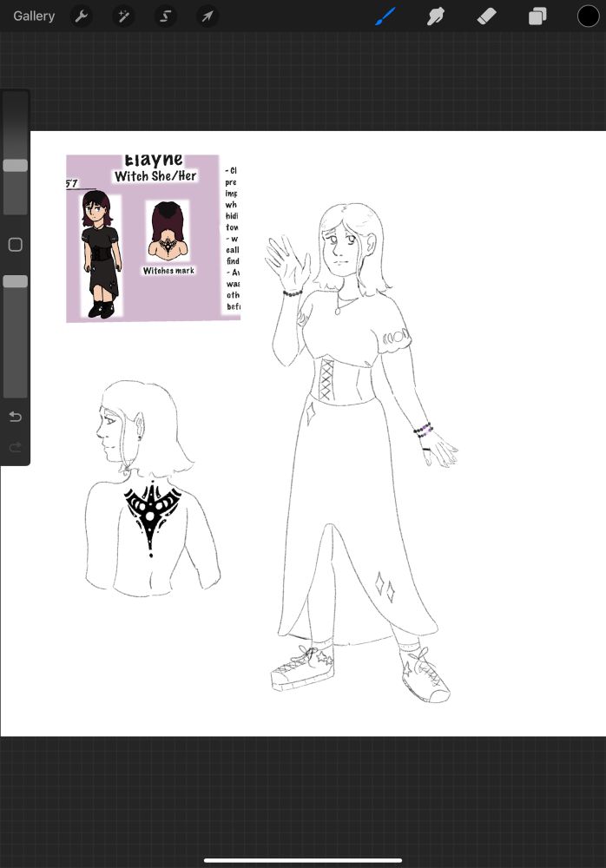
Task: Open the Adjustments magic wand menu
Action: click(123, 16)
